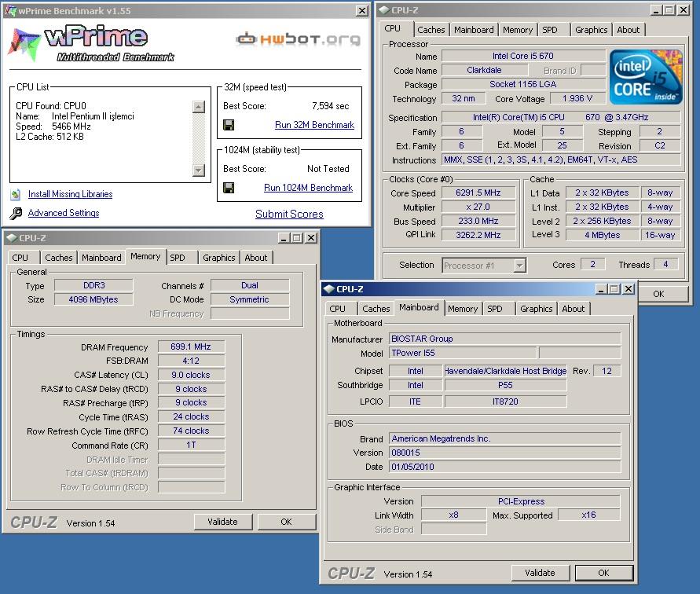Click the hwbot.org logo
Image resolution: width=700 pixels, height=594 pixels.
point(299,39)
